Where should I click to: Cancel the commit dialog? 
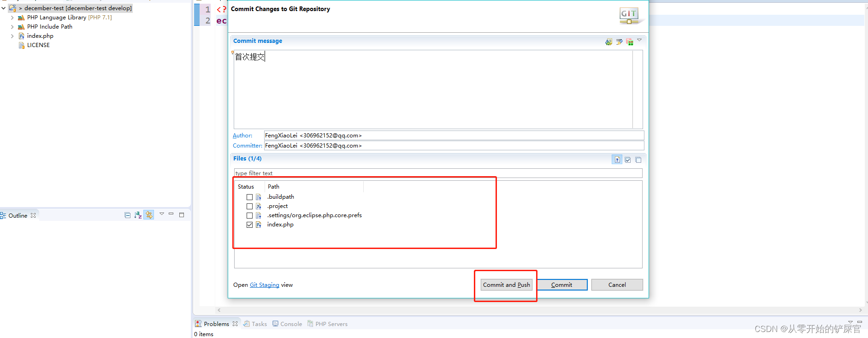pos(617,285)
